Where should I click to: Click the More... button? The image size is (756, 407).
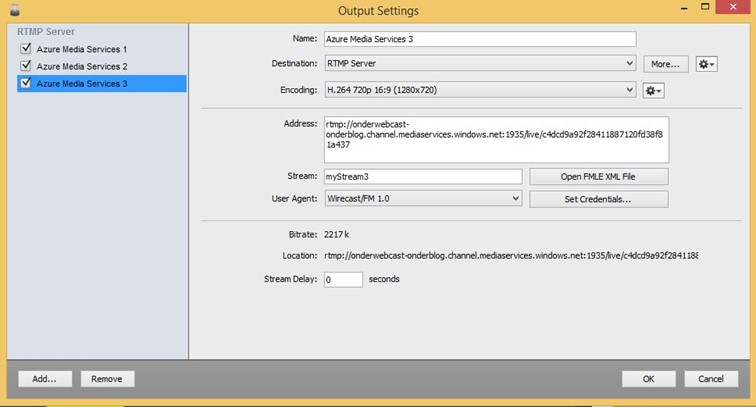(x=665, y=64)
